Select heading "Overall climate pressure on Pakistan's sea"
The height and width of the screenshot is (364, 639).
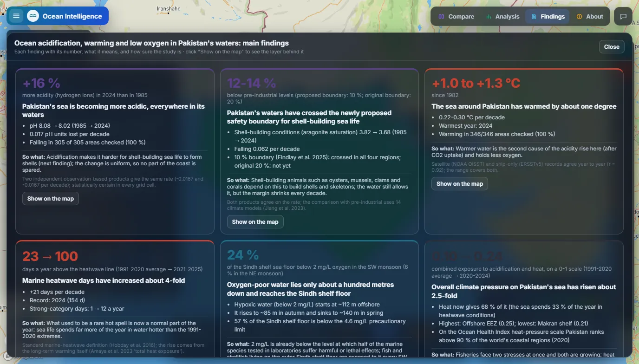tap(524, 291)
